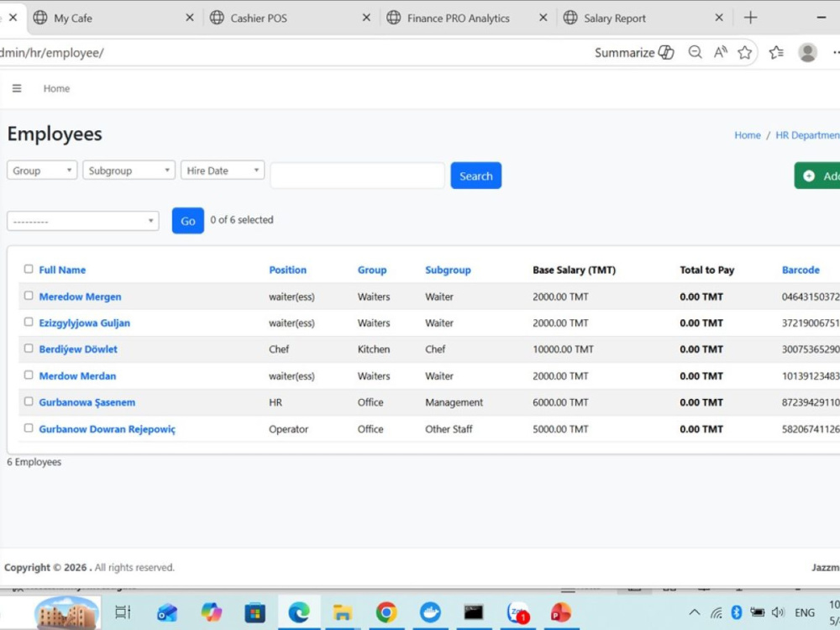Sort by Barcode column header
The image size is (840, 630).
click(x=801, y=270)
